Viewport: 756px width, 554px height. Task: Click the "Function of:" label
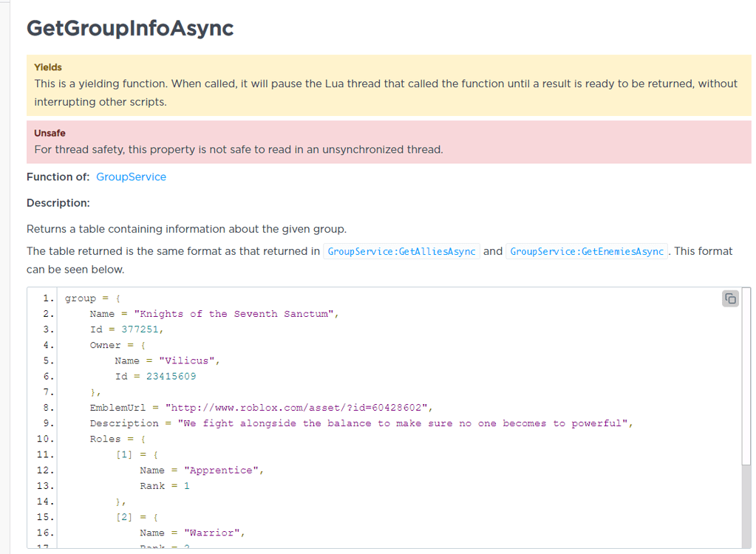tap(58, 177)
